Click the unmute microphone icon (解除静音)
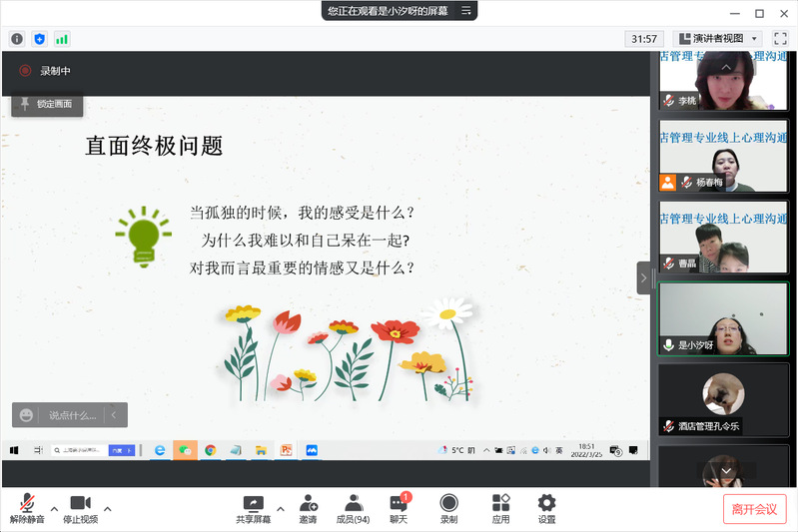 tap(27, 503)
